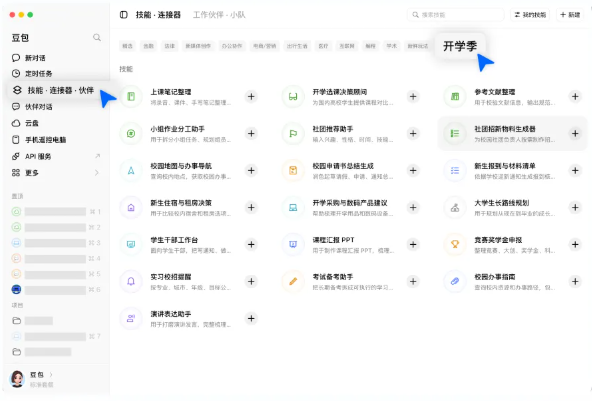Open the pinned chat with ⌘3 shortcut
592x401 pixels.
[57, 243]
